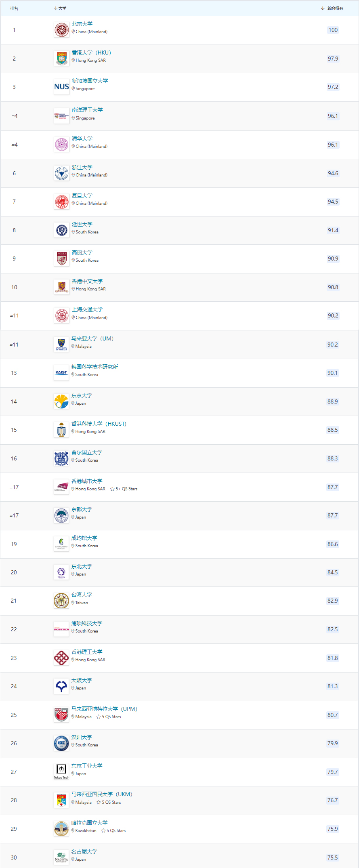
Task: Click the University of Tokyo ginkgo logo
Action: [x=61, y=401]
